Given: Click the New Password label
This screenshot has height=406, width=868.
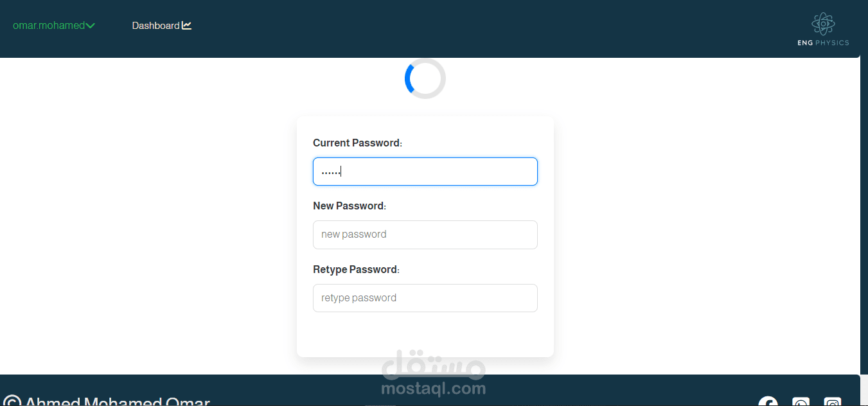Looking at the screenshot, I should [350, 206].
